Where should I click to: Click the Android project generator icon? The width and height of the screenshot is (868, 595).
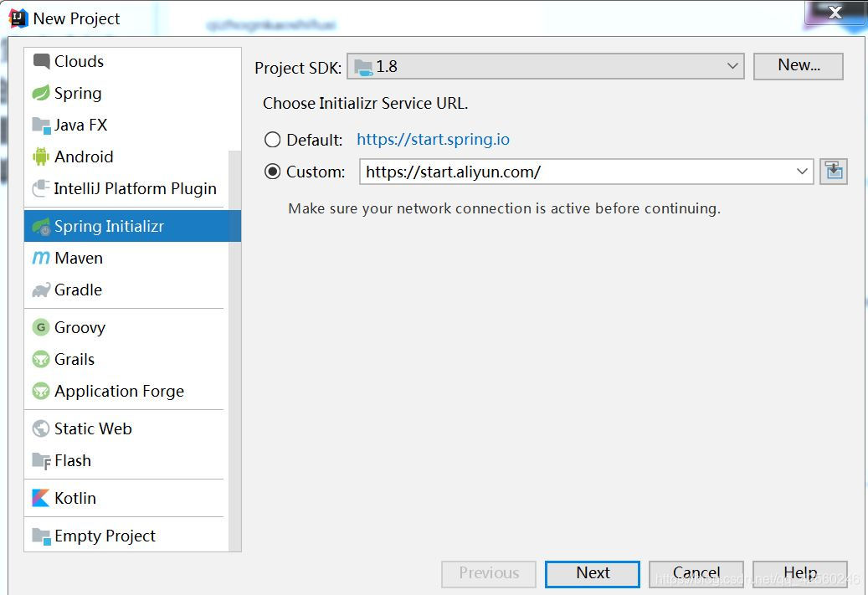[40, 156]
